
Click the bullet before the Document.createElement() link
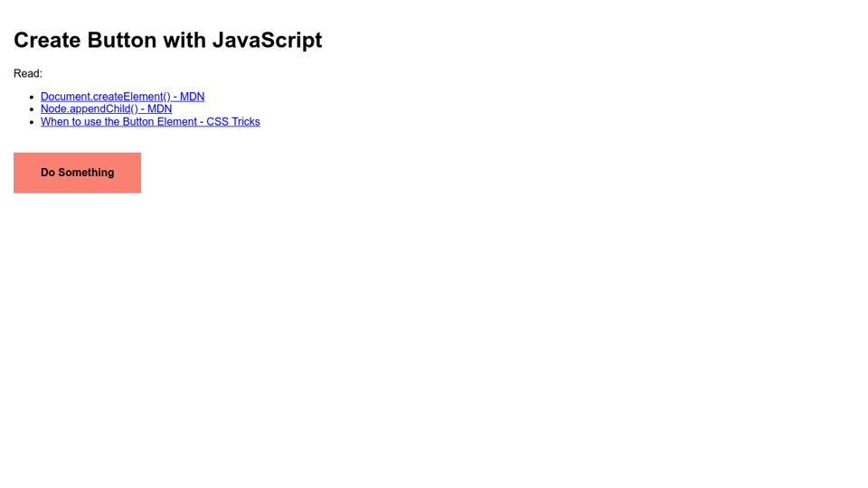click(32, 97)
